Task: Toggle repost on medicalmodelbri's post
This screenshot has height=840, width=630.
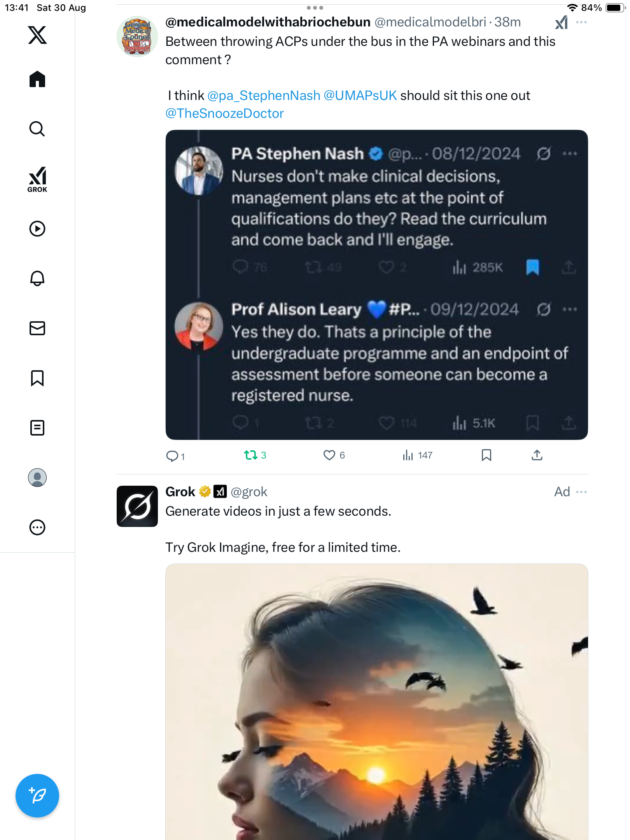Action: [x=251, y=455]
